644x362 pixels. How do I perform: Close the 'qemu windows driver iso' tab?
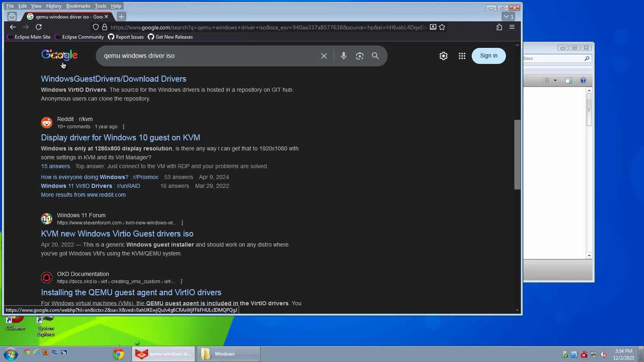106,16
